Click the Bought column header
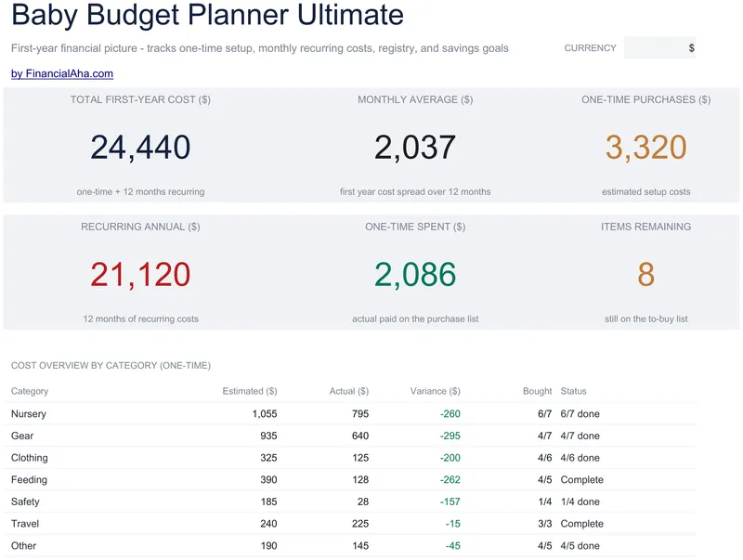The width and height of the screenshot is (743, 560). click(538, 391)
